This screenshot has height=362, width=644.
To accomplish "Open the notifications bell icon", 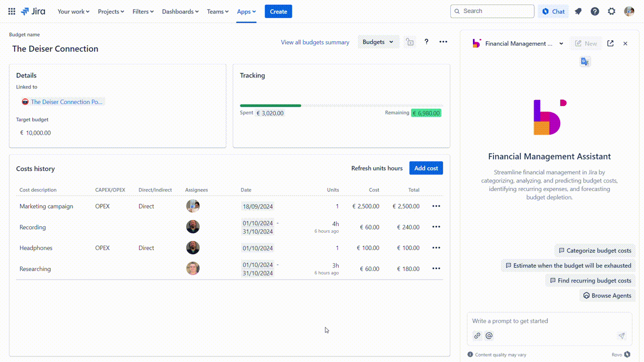I will coord(578,11).
